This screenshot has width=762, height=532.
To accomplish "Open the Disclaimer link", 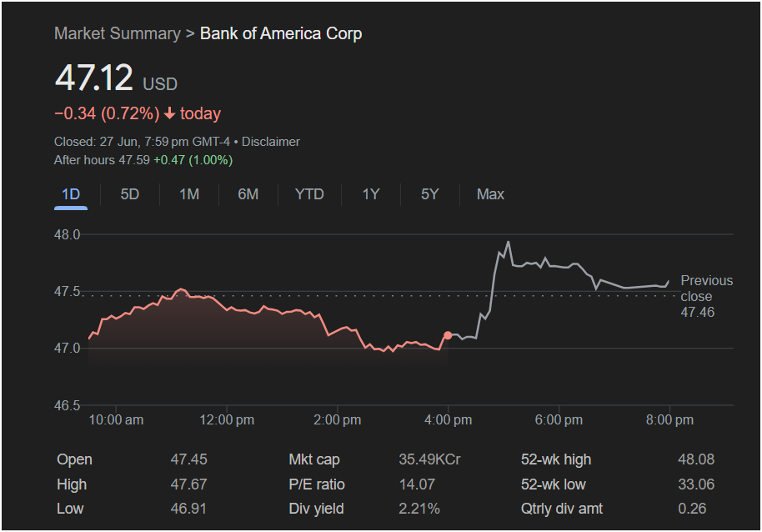I will (271, 142).
